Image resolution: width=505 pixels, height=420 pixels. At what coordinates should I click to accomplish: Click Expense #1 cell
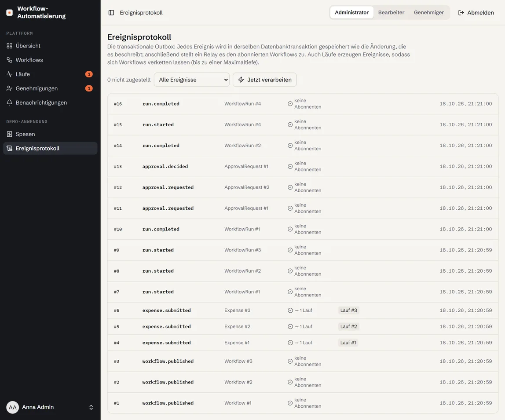[x=237, y=343]
